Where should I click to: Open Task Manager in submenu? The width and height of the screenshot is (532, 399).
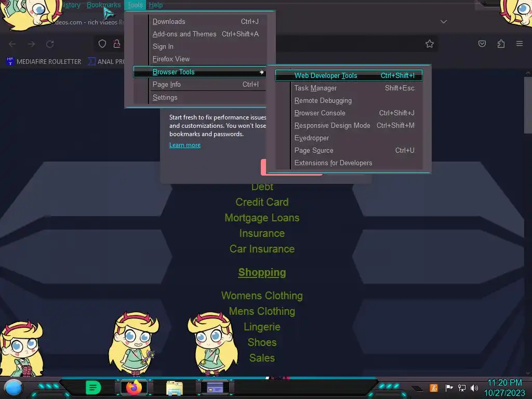tap(349, 88)
